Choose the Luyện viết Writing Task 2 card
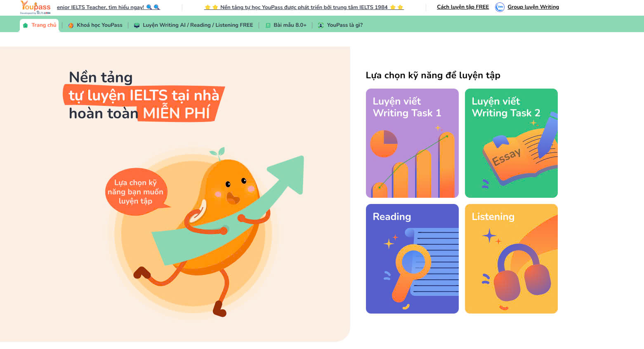Screen dimensions: 644x349 [x=511, y=143]
